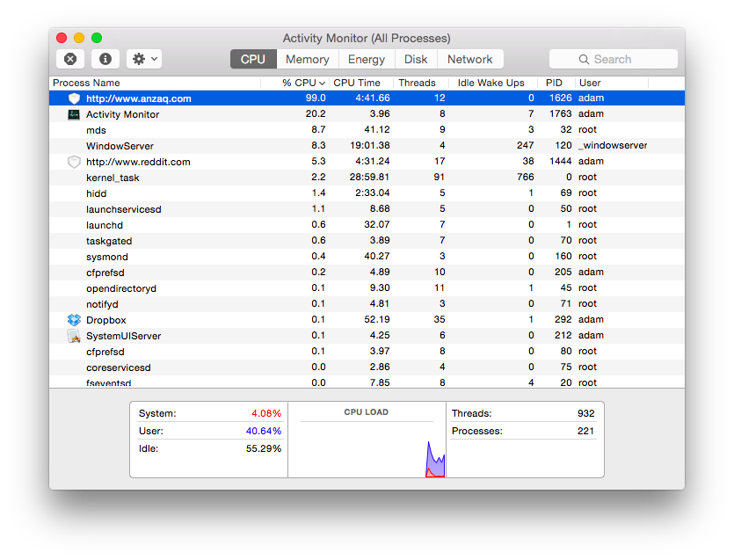Select the Activity Monitor process name
The image size is (734, 560).
pyautogui.click(x=123, y=114)
